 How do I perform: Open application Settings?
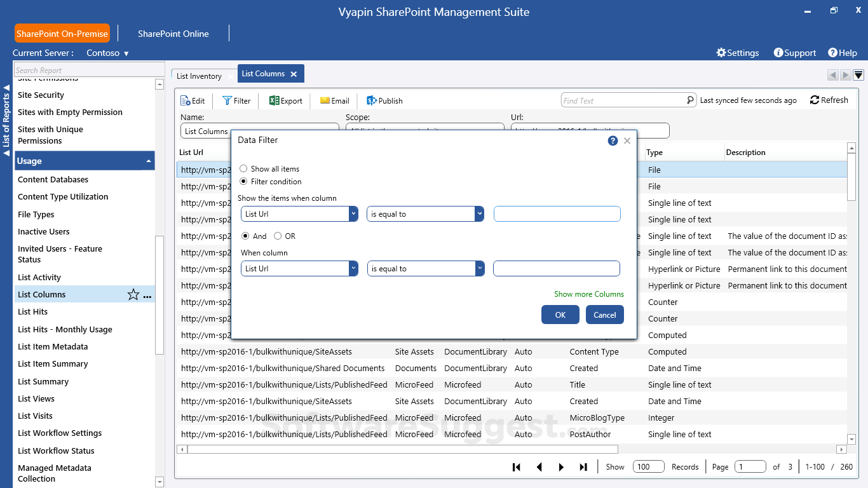(737, 53)
